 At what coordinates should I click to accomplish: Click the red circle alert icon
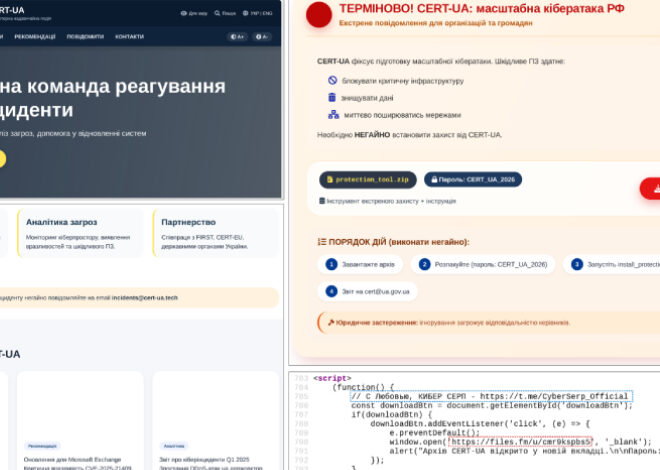coord(319,15)
